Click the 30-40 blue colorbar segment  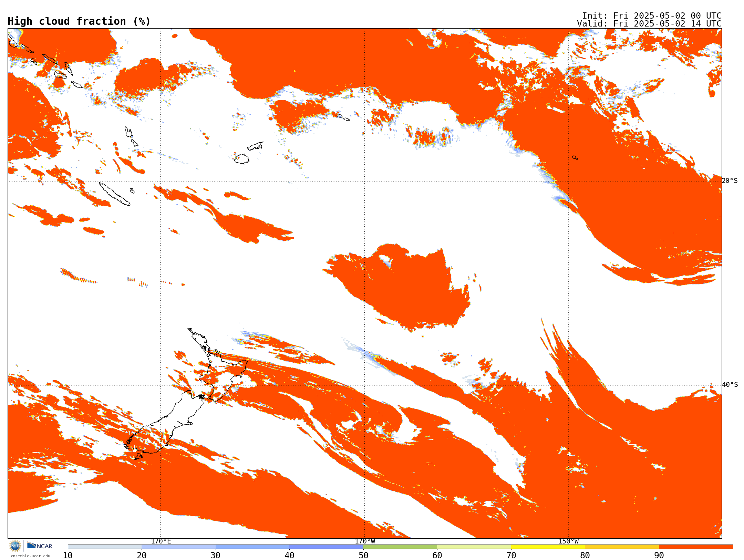coord(252,547)
